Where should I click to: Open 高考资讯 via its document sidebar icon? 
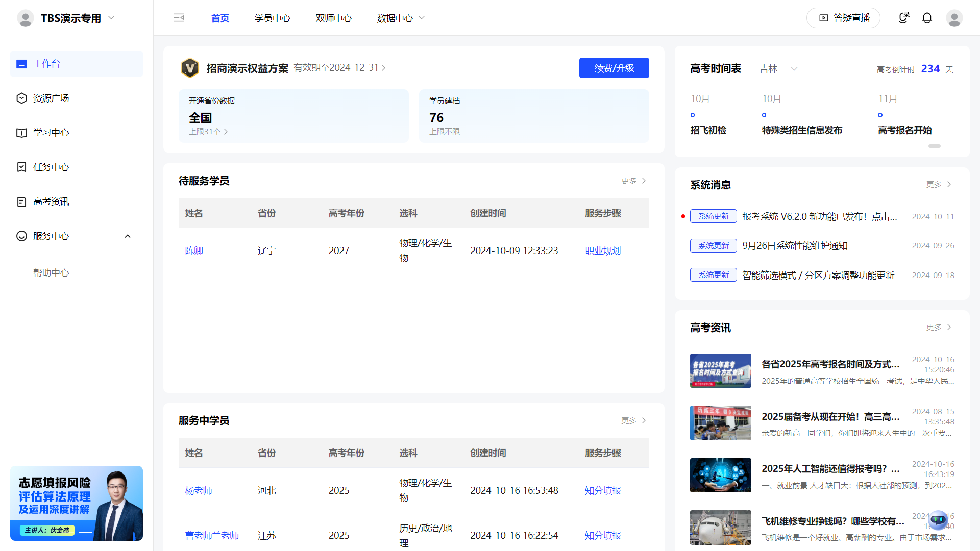point(21,201)
